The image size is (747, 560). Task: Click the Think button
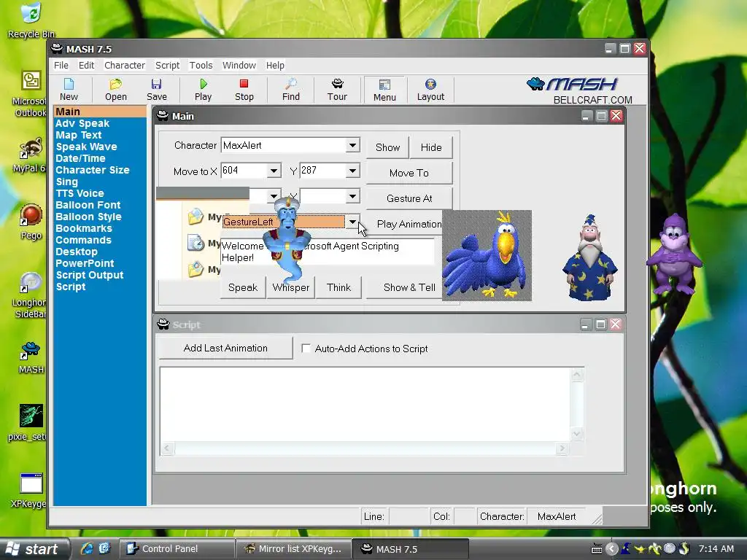[338, 287]
